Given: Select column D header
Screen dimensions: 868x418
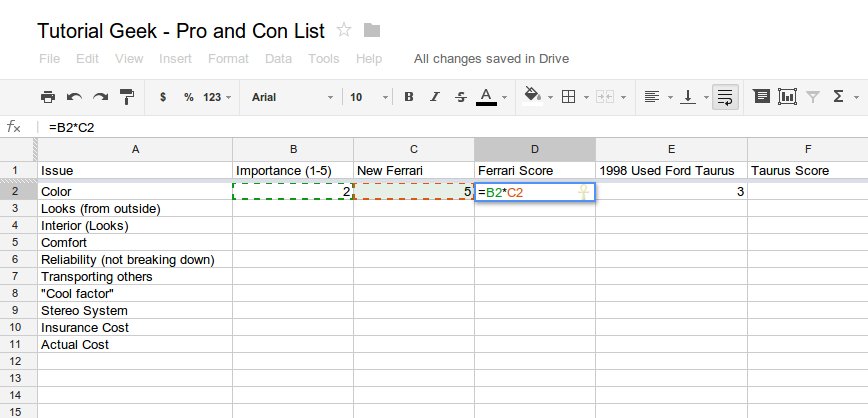Looking at the screenshot, I should point(535,149).
